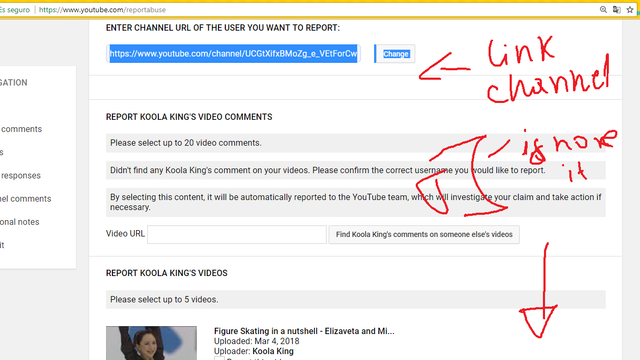Click the channel URL input field
Image resolution: width=640 pixels, height=360 pixels.
[x=233, y=53]
